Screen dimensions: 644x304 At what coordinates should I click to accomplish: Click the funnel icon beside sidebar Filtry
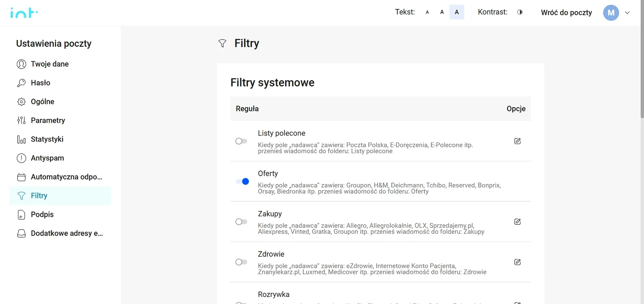click(21, 195)
